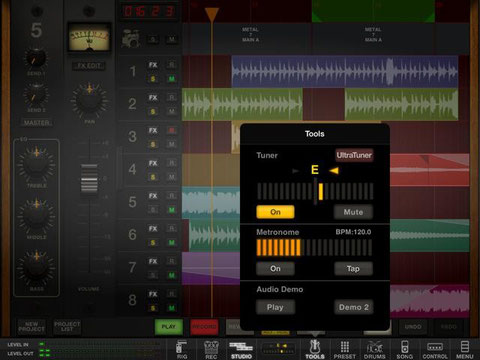Adjust the channel Volume fader

tap(89, 178)
